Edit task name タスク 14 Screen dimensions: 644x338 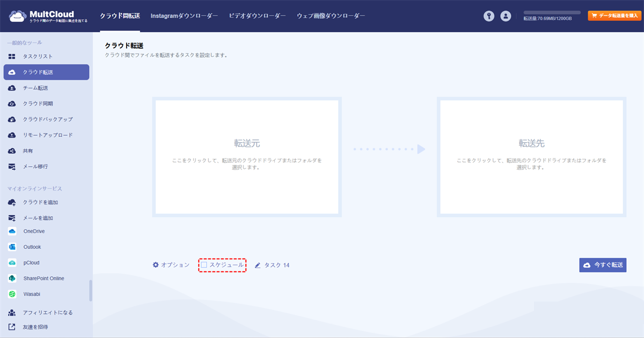point(277,265)
